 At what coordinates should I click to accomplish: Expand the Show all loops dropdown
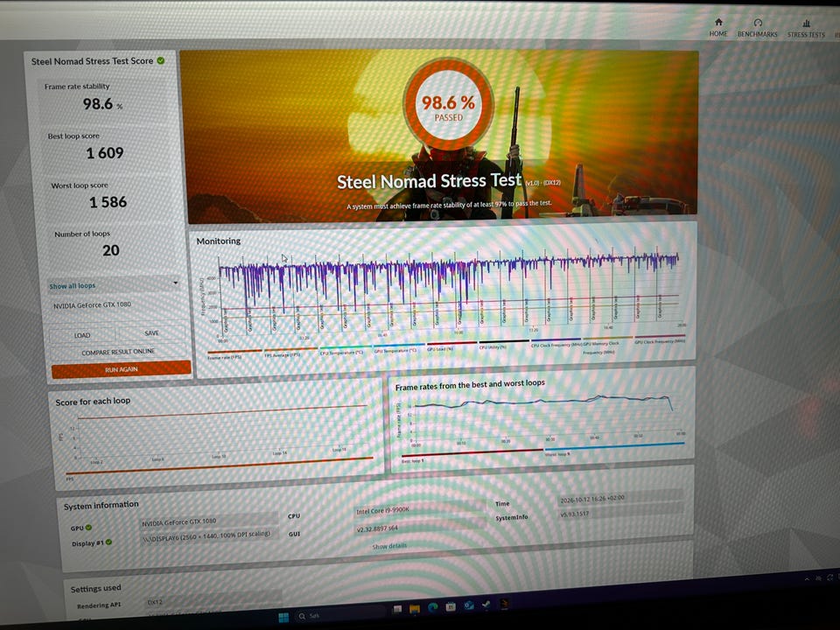coord(114,285)
